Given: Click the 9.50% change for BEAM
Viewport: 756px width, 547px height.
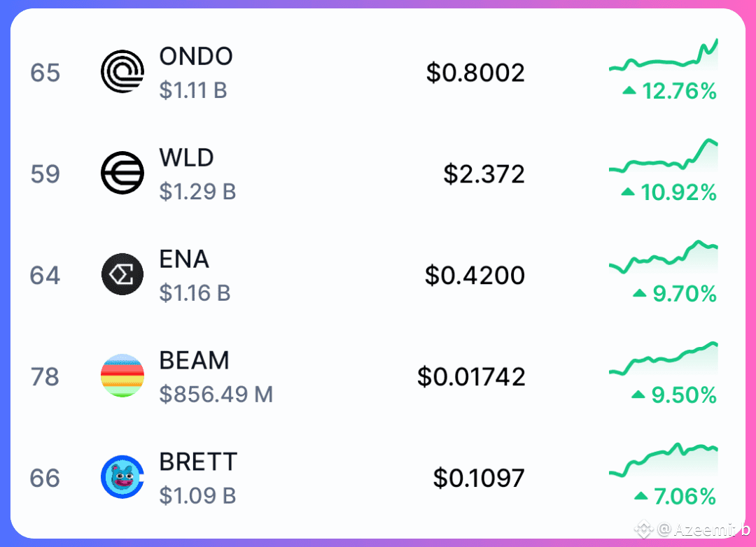Looking at the screenshot, I should pos(684,395).
